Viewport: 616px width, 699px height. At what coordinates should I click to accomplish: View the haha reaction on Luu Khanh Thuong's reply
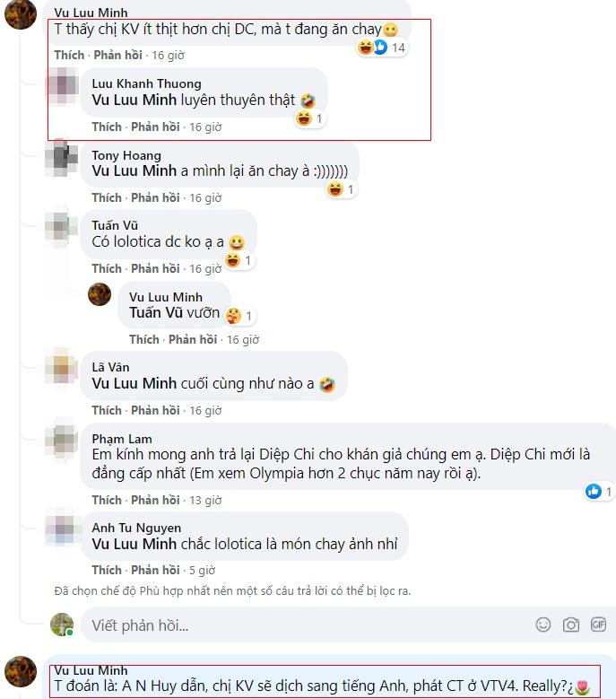pyautogui.click(x=309, y=118)
